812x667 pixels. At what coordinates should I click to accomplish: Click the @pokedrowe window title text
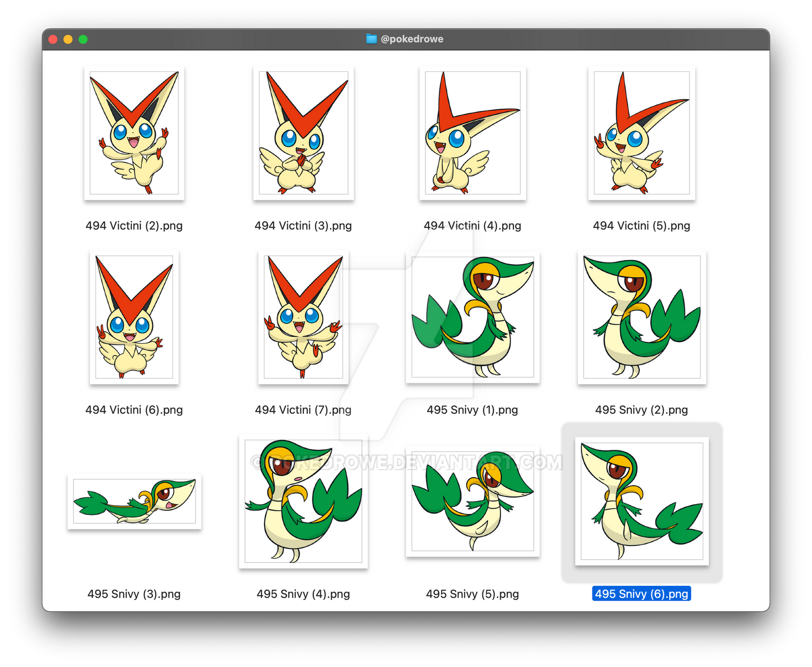click(412, 39)
